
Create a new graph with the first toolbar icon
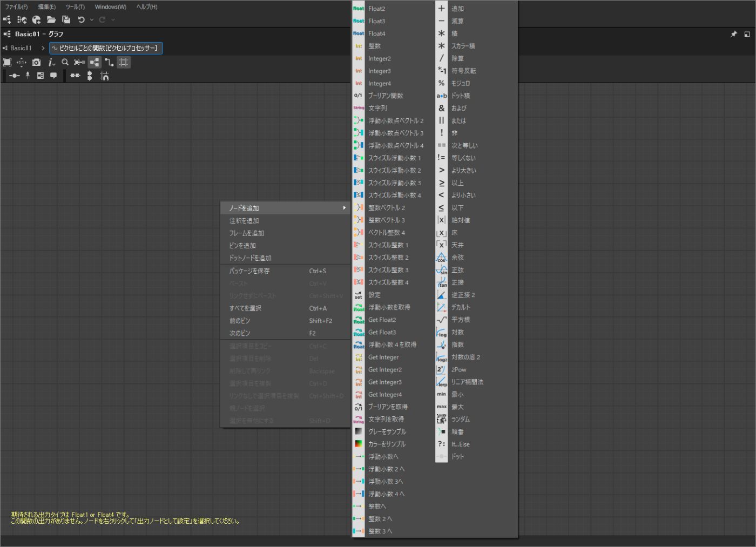point(7,19)
